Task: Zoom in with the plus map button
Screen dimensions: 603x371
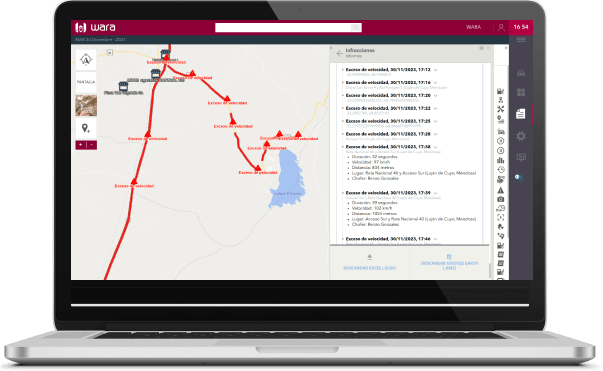Action: (x=81, y=145)
